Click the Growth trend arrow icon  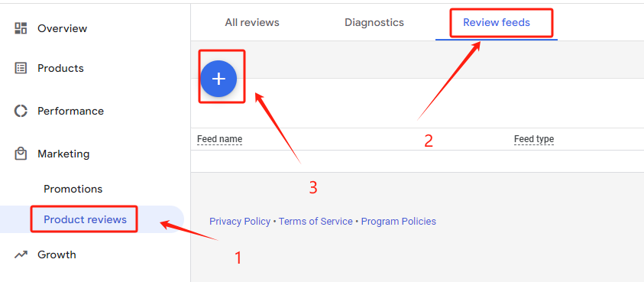point(21,254)
